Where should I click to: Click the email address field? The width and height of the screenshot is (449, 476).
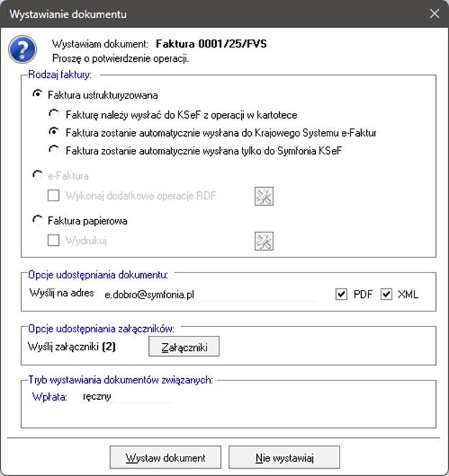(209, 294)
